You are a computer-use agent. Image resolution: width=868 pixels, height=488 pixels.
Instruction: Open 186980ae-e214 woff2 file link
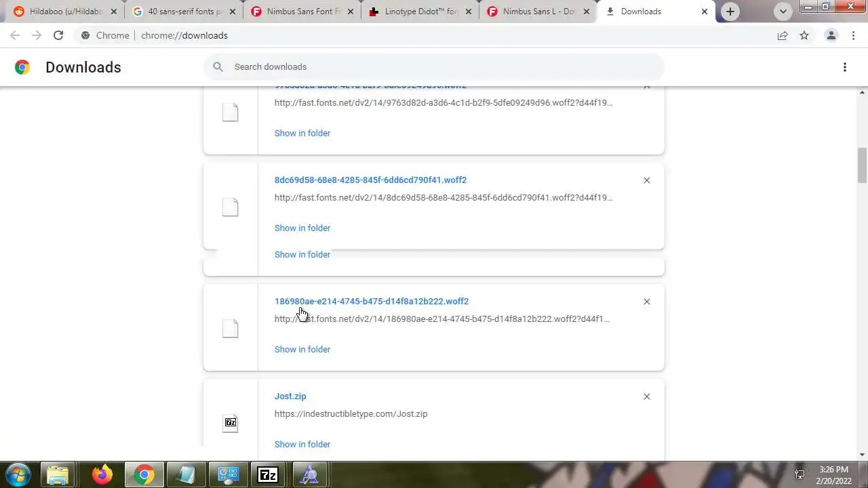click(x=372, y=301)
